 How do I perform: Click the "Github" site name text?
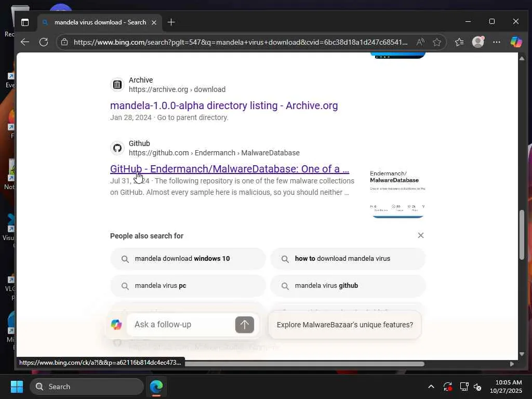tap(139, 143)
